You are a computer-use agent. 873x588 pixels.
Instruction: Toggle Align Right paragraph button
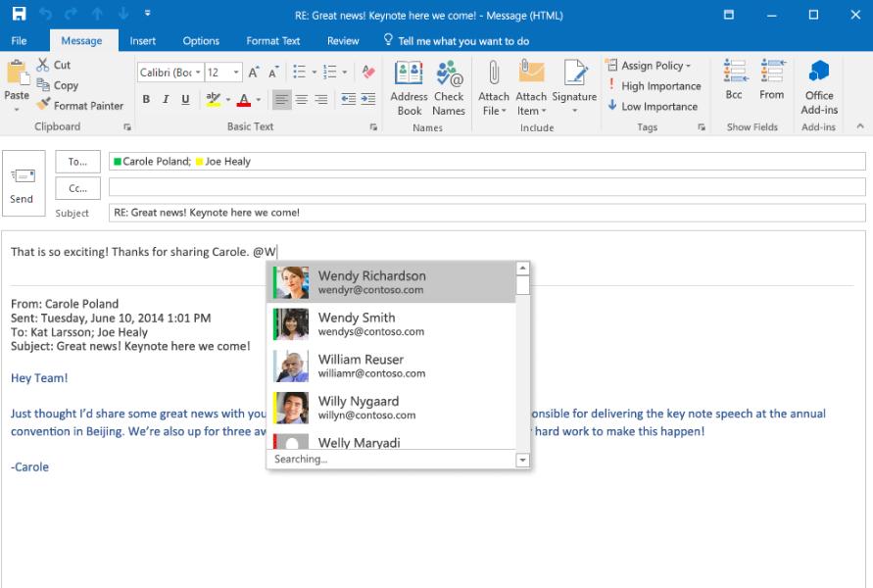tap(321, 100)
